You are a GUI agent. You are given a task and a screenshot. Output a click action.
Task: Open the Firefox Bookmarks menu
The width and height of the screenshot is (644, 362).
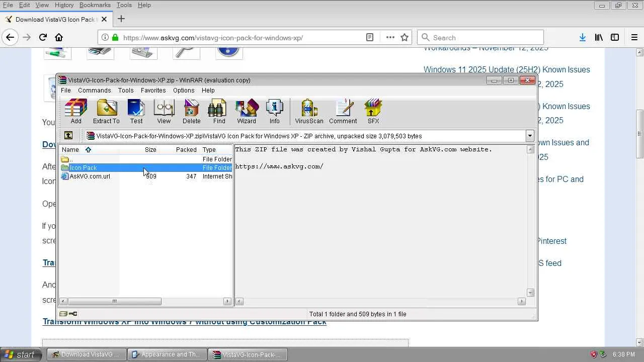tap(95, 5)
